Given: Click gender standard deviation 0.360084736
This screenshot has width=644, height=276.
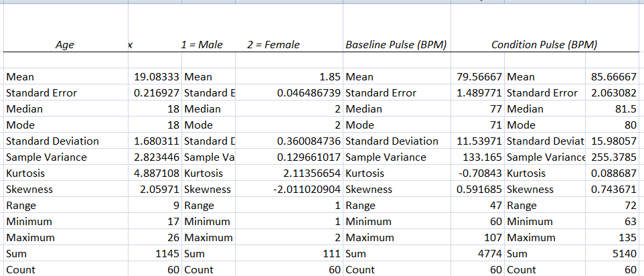Looking at the screenshot, I should coord(309,141).
